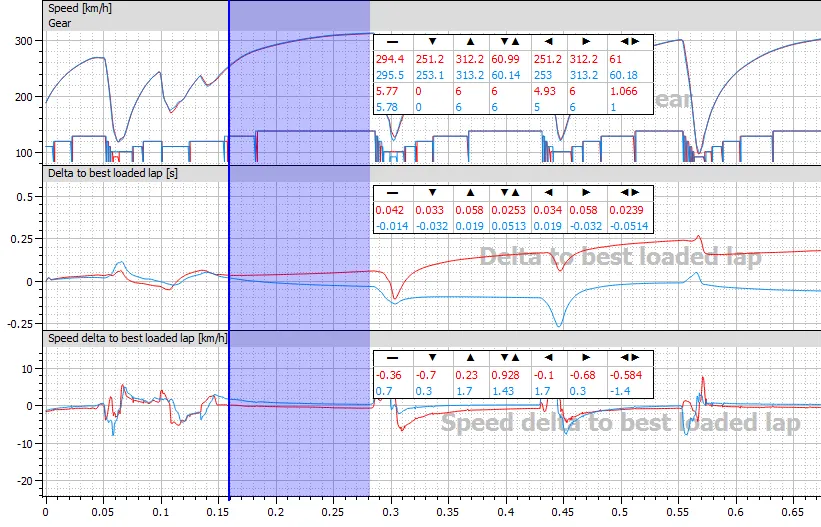This screenshot has height=527, width=821.
Task: Click the start-to-end difference icon in Speed delta table
Action: [x=626, y=358]
